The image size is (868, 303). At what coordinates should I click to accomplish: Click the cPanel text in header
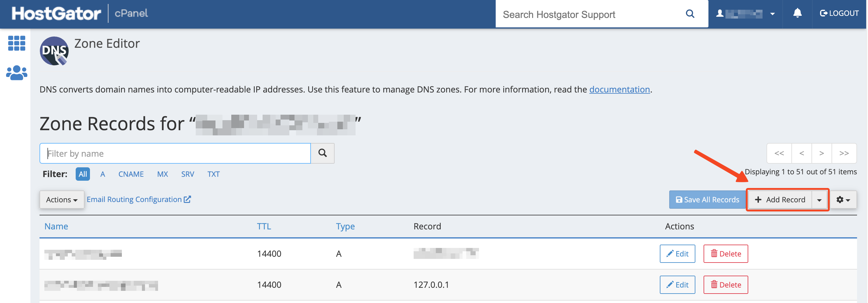pos(131,13)
